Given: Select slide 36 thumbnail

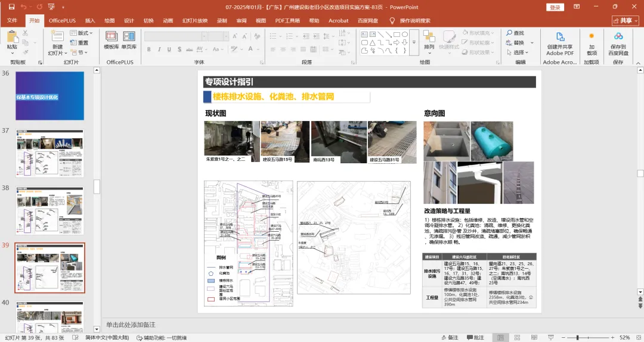Looking at the screenshot, I should click(49, 96).
